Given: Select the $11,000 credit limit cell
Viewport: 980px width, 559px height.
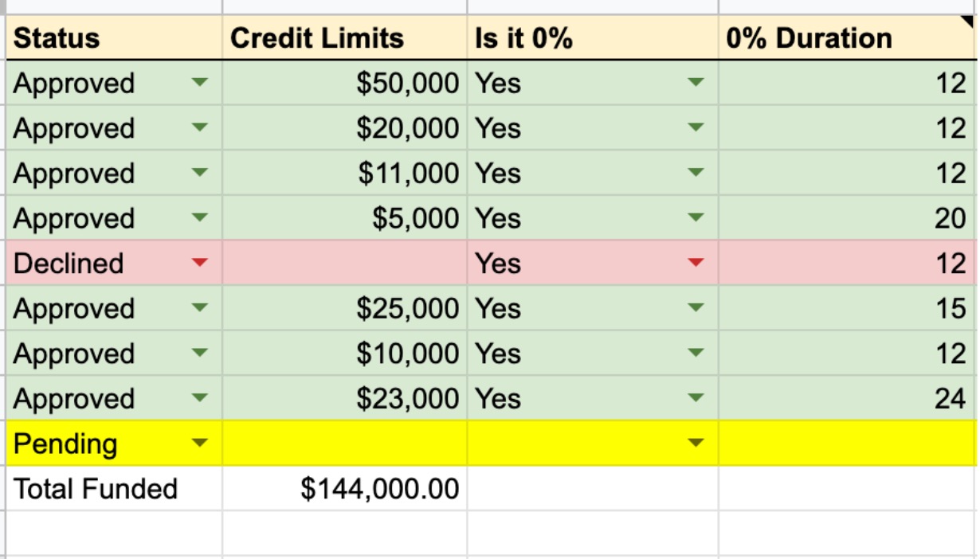Looking at the screenshot, I should click(344, 173).
